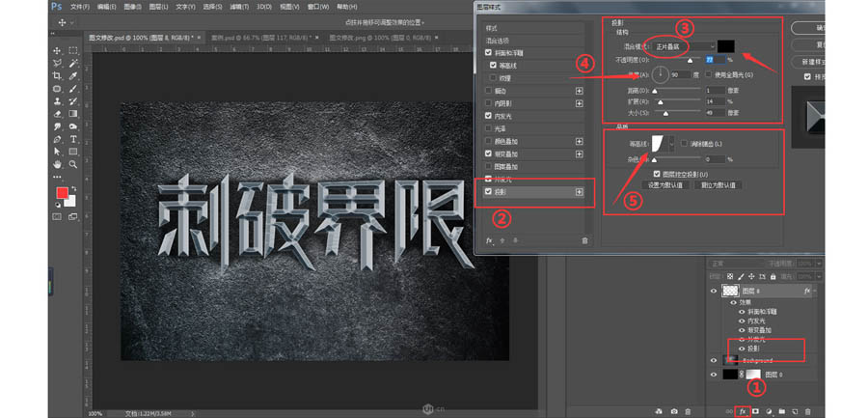
Task: Open the 编辑(E) menu
Action: click(106, 7)
